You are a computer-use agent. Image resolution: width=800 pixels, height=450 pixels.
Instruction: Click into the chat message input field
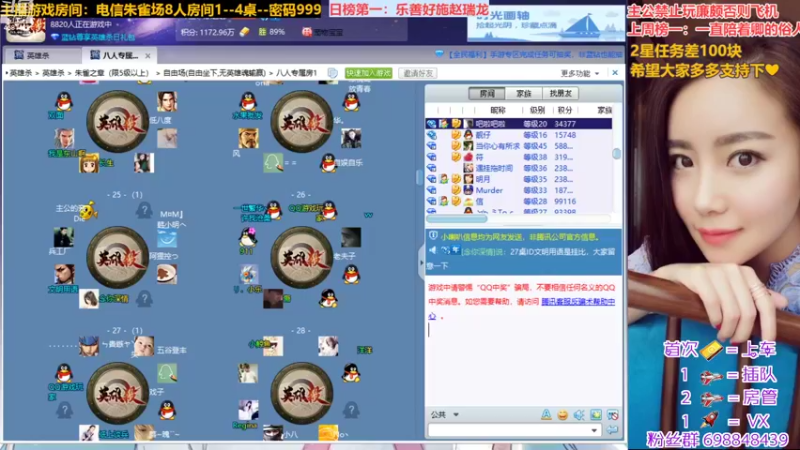[x=508, y=431]
